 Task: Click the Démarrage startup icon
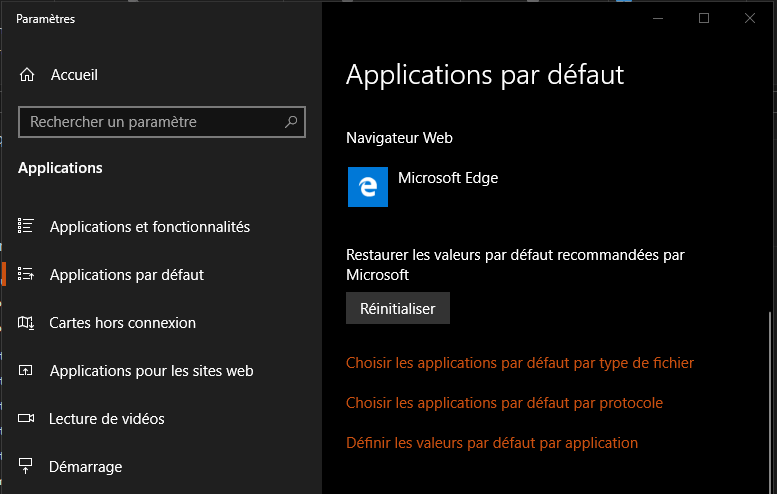coord(27,466)
